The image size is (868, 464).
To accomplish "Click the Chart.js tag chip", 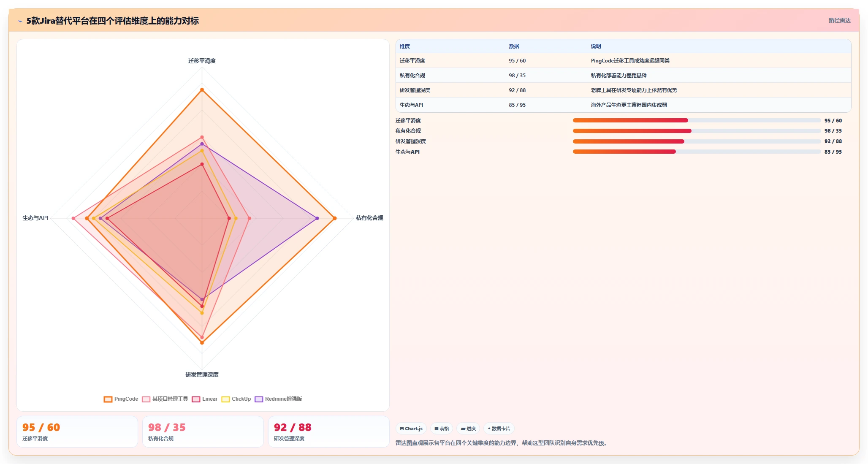I will pos(411,429).
